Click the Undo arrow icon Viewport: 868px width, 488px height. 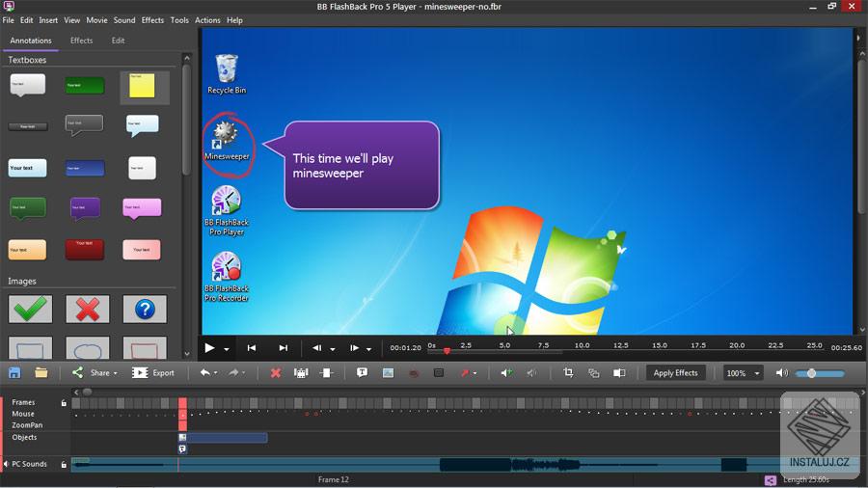click(204, 372)
